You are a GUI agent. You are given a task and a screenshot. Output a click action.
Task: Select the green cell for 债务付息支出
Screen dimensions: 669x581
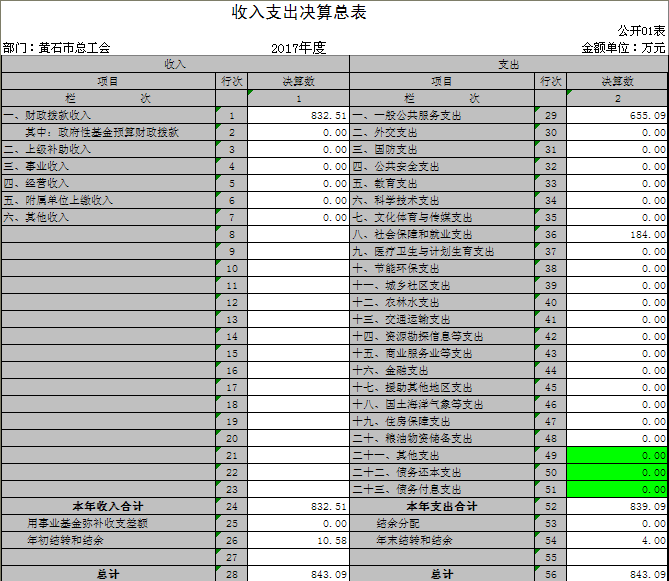[x=617, y=490]
